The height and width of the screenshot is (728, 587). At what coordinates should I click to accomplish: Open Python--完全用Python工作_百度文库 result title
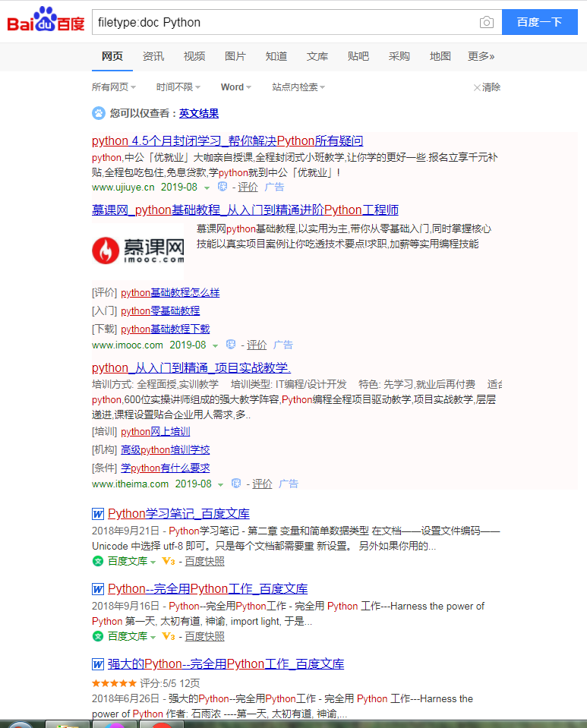(x=207, y=589)
